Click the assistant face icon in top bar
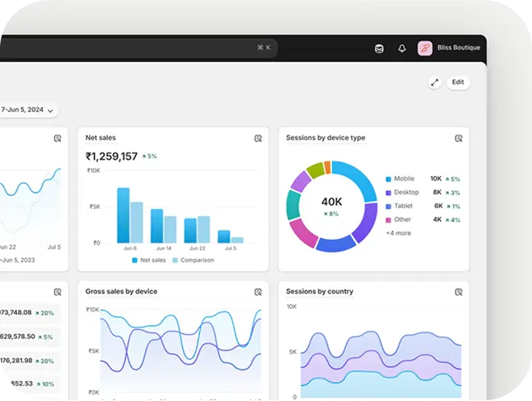 pyautogui.click(x=379, y=48)
